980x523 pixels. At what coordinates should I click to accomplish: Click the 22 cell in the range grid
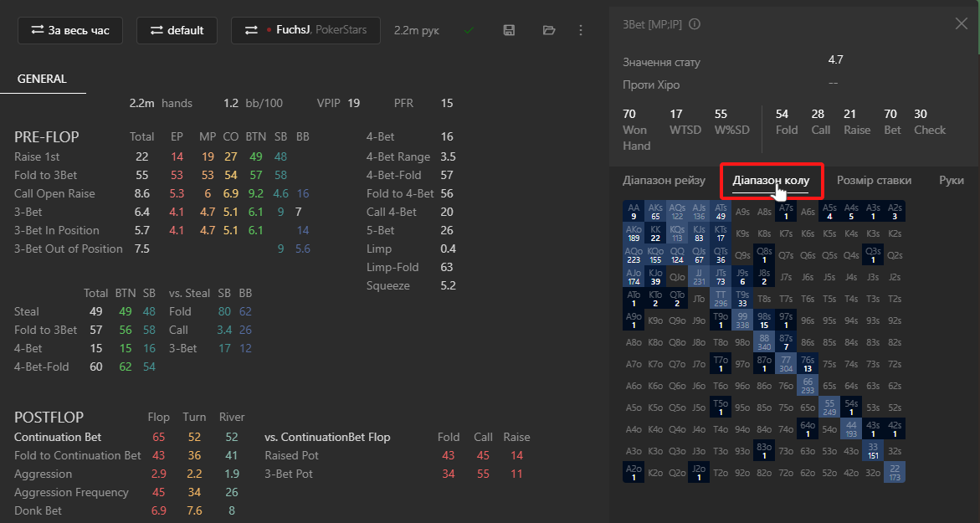coord(895,473)
